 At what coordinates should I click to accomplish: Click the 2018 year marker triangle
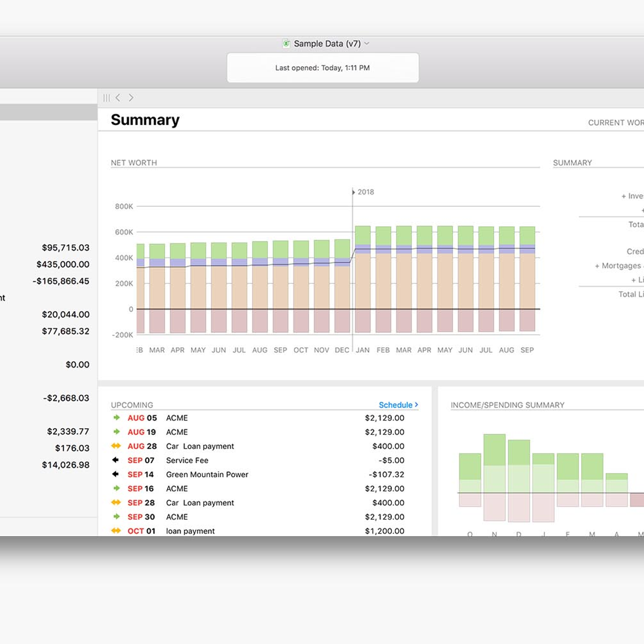click(x=354, y=192)
